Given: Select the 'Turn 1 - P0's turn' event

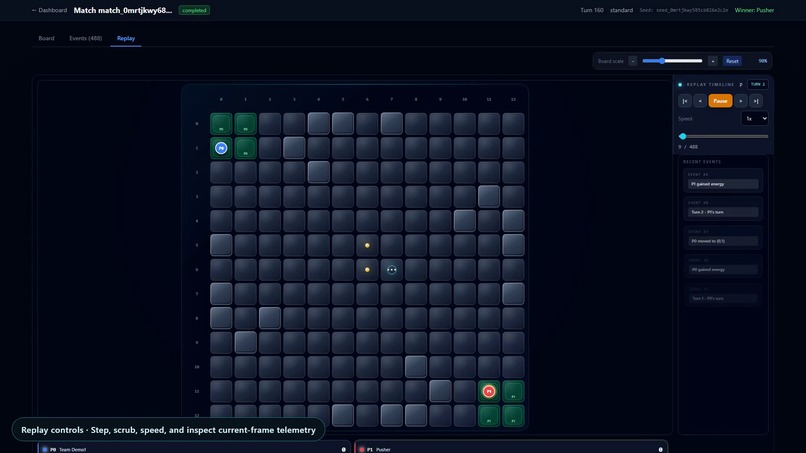Looking at the screenshot, I should (723, 295).
